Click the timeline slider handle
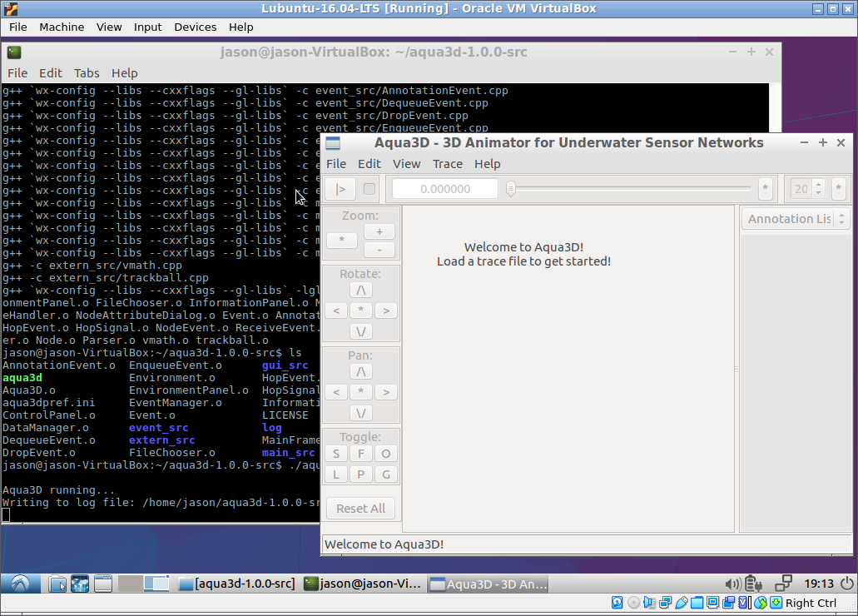This screenshot has height=616, width=858. (x=510, y=189)
